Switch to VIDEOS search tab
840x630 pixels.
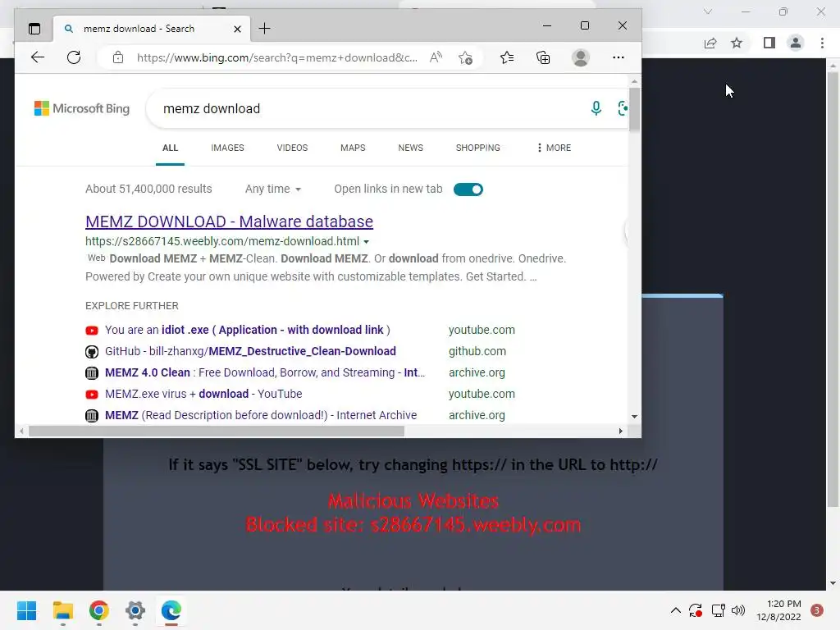pyautogui.click(x=292, y=148)
